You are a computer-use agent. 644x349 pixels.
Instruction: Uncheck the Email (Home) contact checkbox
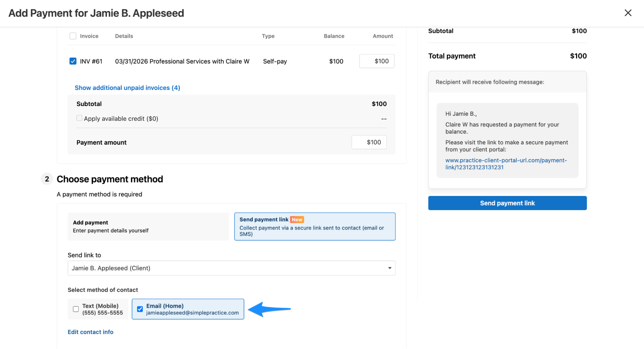click(x=140, y=309)
